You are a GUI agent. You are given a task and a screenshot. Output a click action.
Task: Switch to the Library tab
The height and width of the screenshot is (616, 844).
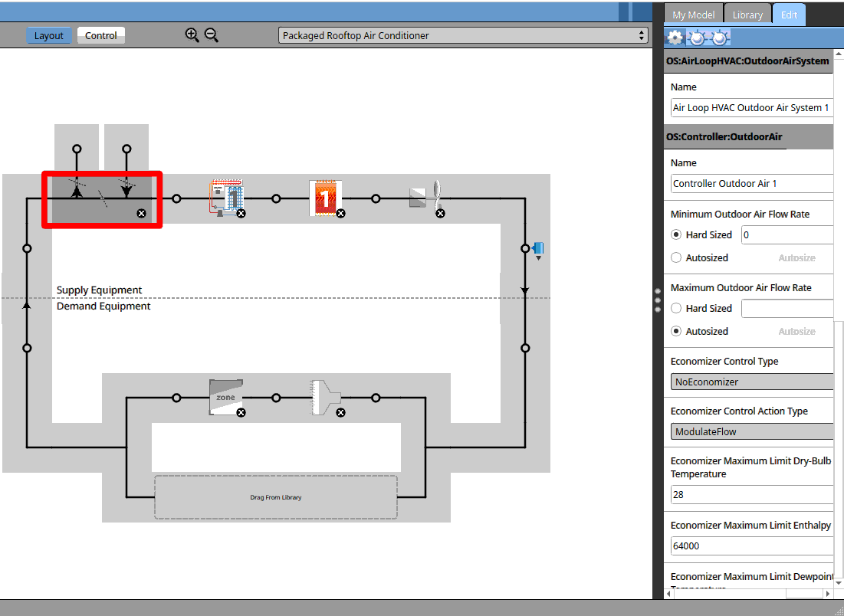click(x=747, y=15)
